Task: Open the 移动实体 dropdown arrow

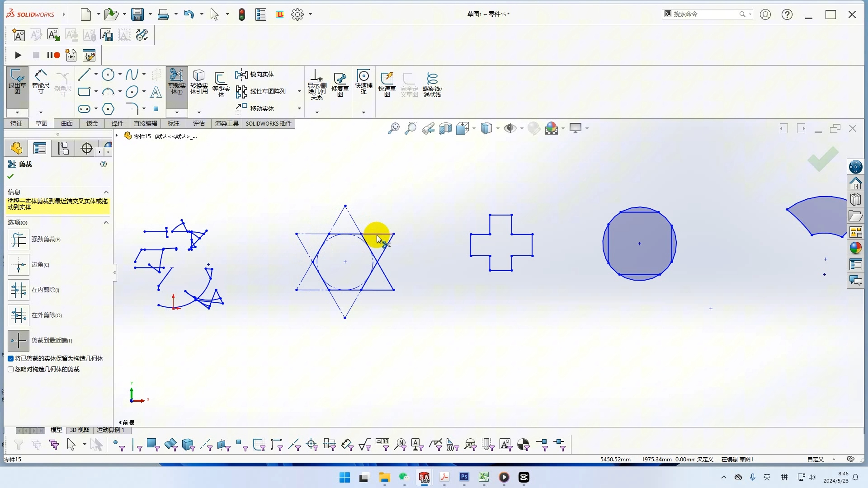Action: click(x=298, y=108)
